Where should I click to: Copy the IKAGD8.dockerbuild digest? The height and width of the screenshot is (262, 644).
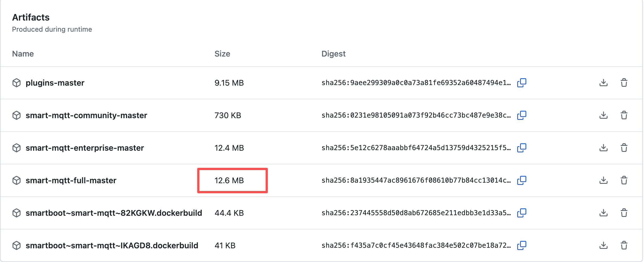click(521, 245)
